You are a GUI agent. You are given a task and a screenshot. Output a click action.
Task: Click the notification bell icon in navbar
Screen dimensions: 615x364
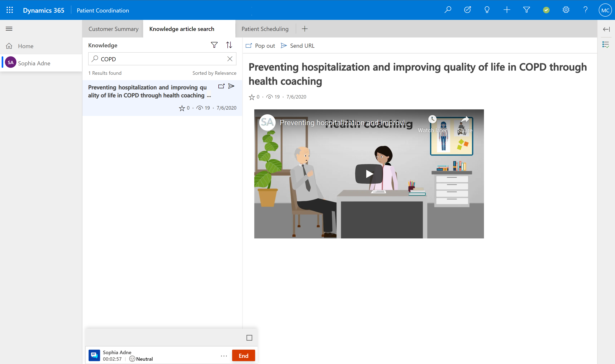tap(487, 10)
